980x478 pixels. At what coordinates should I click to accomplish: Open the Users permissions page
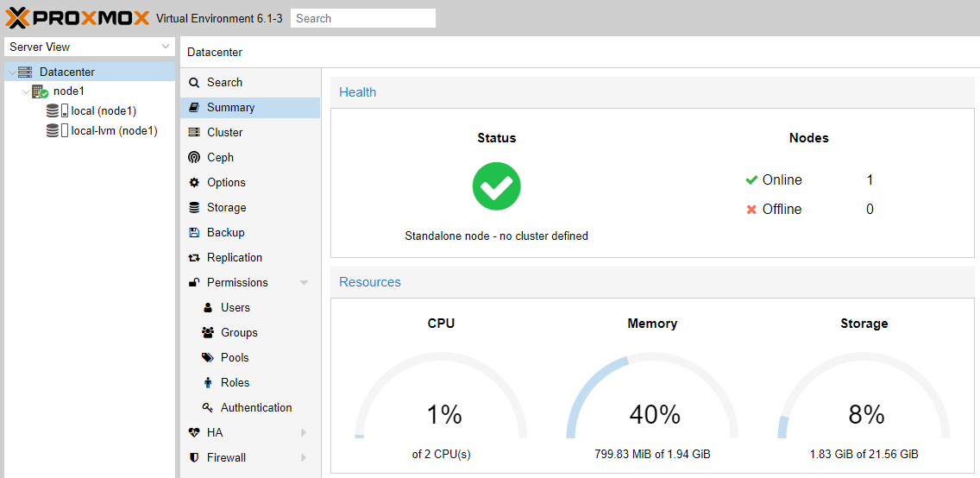[x=235, y=308]
